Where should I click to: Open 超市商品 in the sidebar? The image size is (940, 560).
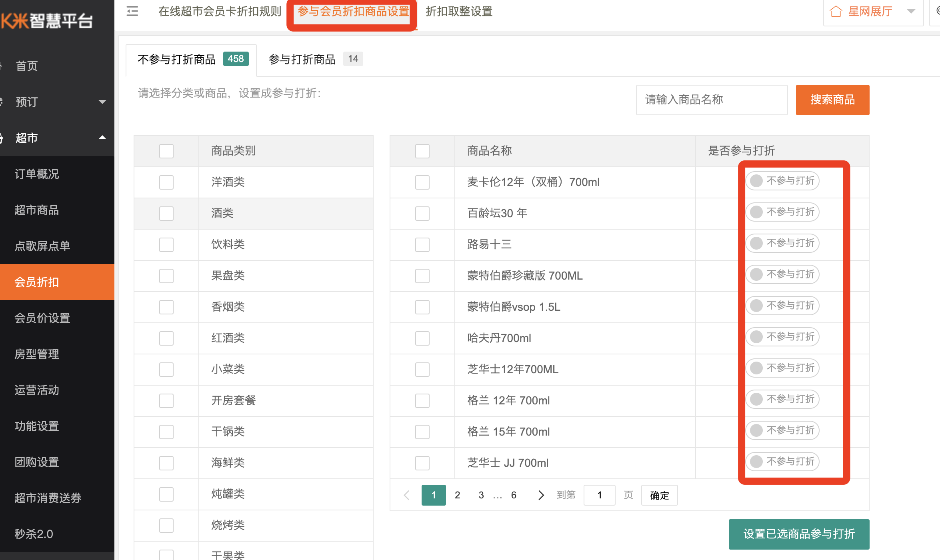pos(57,210)
